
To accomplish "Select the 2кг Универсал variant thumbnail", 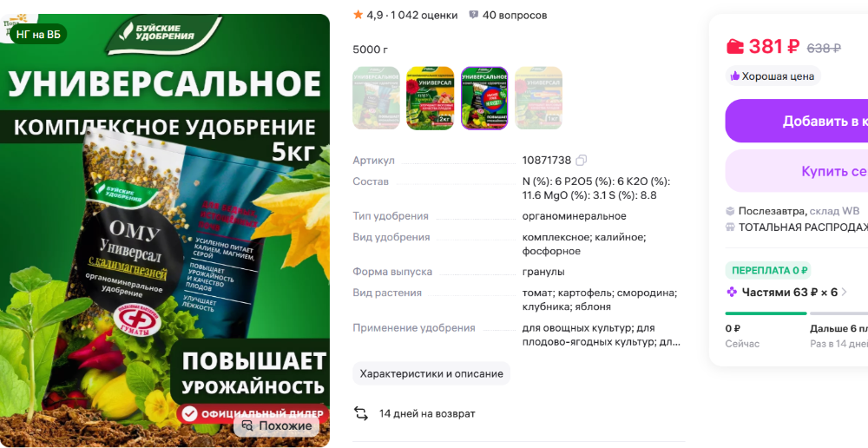I will 431,98.
